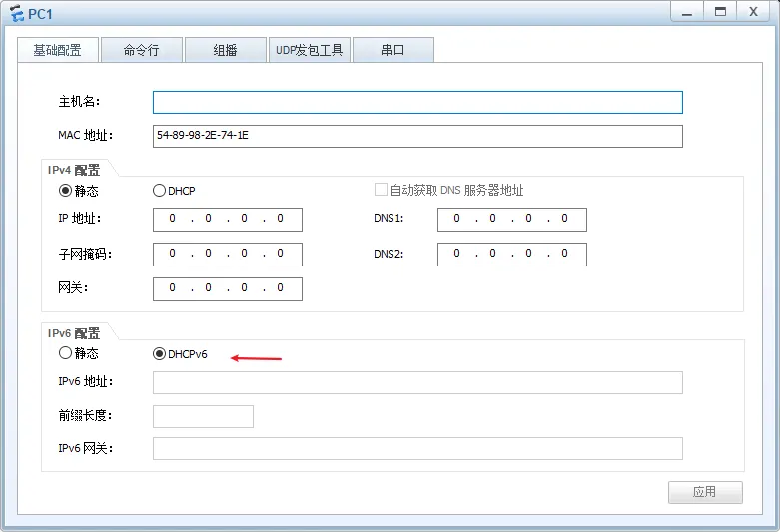The height and width of the screenshot is (532, 780).
Task: Click the IPv6 网关 field
Action: point(417,448)
